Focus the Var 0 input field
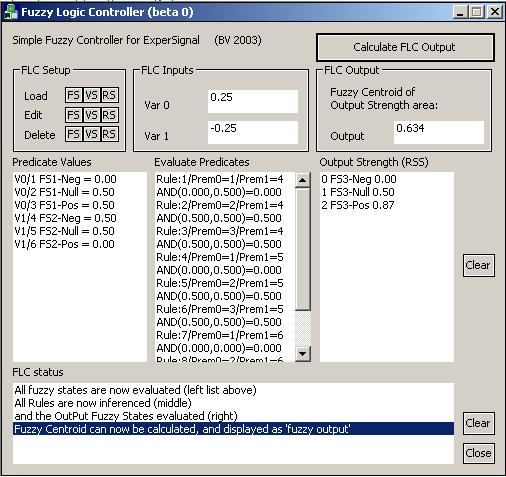The height and width of the screenshot is (477, 506). [x=253, y=101]
